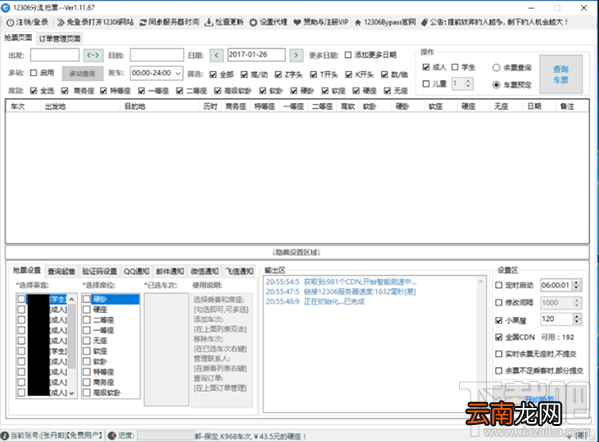This screenshot has height=442, width=599.
Task: Go to previous date arrow
Action: 217,55
